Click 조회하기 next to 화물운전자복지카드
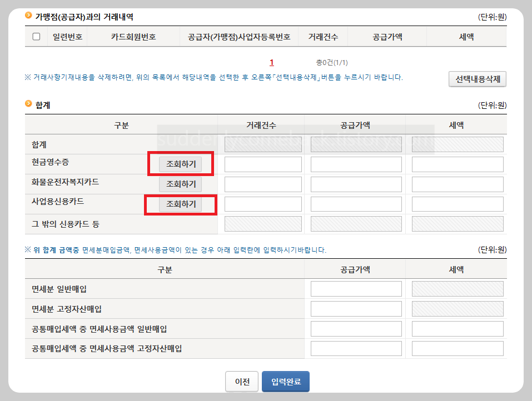The height and width of the screenshot is (401, 532). point(180,184)
